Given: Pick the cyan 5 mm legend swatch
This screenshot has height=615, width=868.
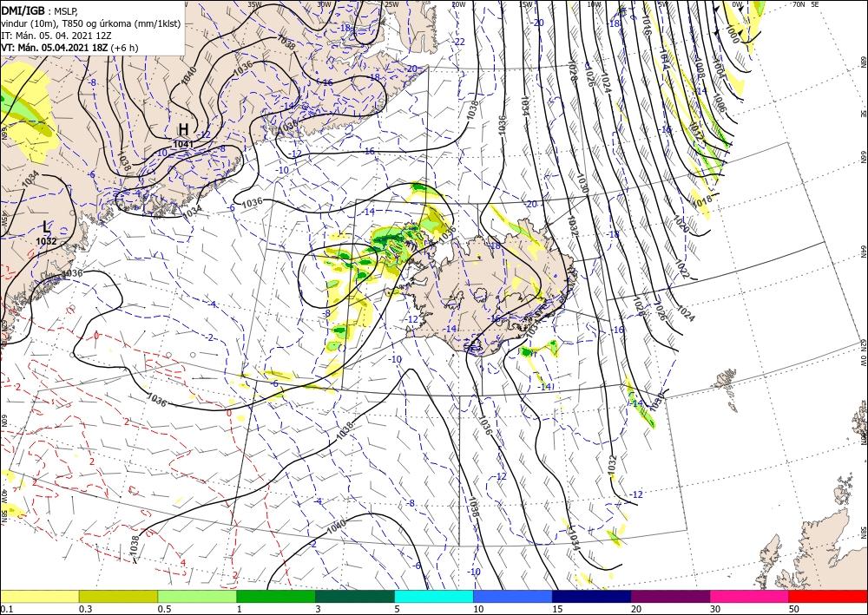Looking at the screenshot, I should [x=434, y=596].
